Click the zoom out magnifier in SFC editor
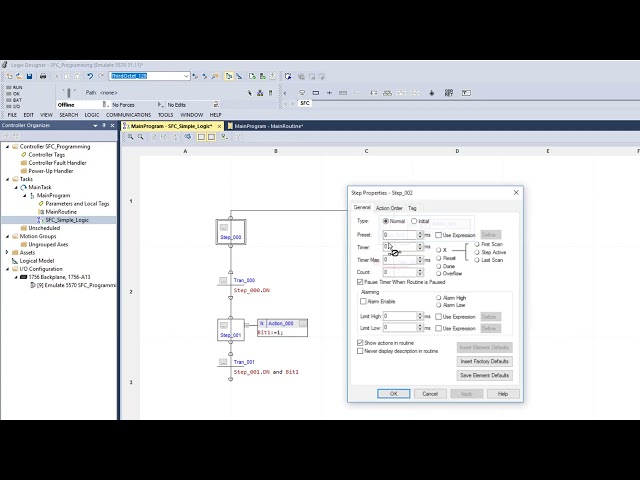 point(141,137)
